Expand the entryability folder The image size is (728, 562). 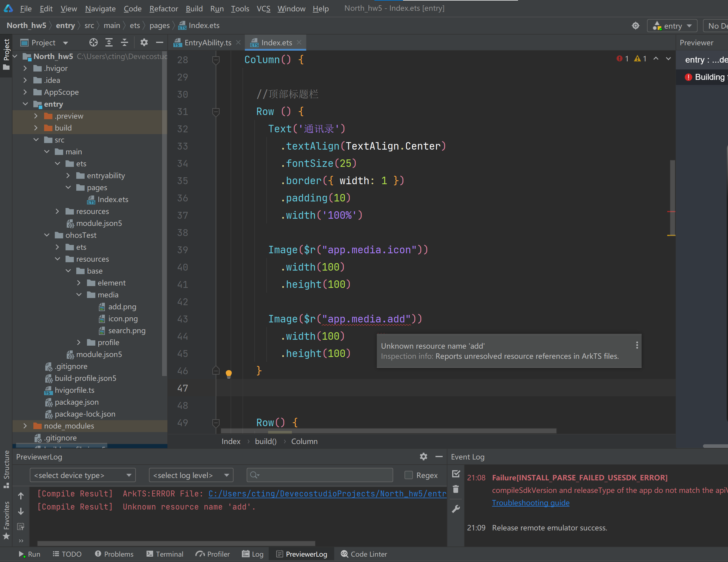pyautogui.click(x=68, y=176)
